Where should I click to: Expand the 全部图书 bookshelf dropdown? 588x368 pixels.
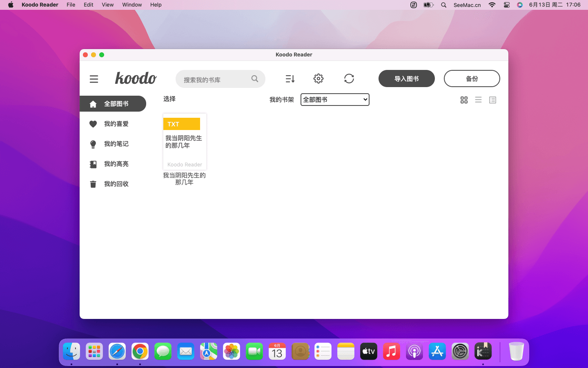(x=335, y=100)
